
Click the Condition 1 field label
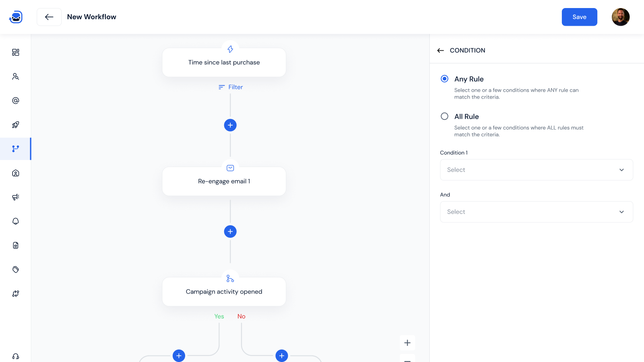[454, 153]
